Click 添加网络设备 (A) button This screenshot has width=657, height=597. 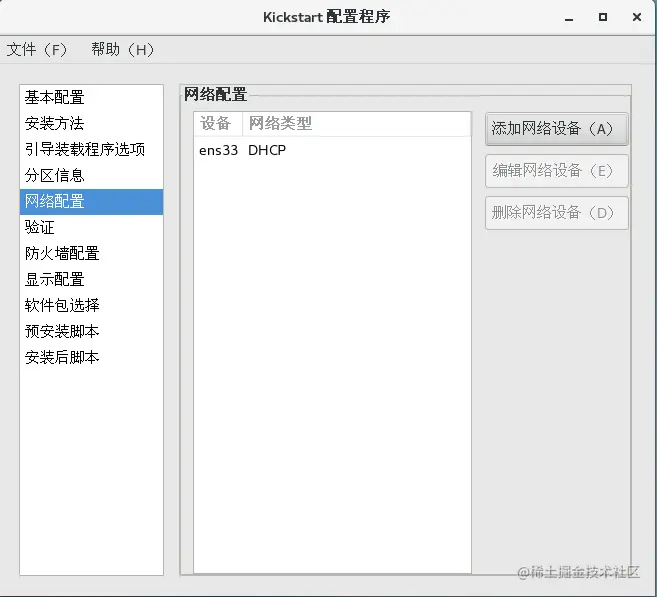tap(556, 129)
